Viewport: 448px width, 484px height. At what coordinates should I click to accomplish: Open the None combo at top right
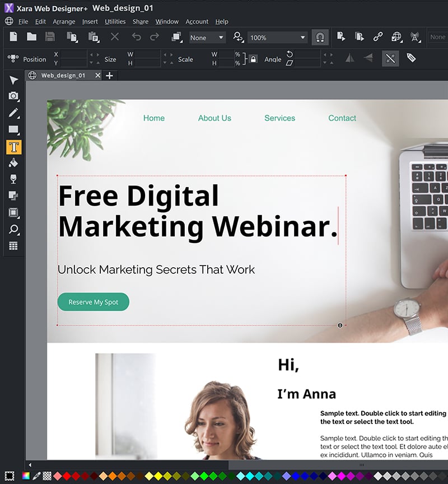(x=438, y=37)
